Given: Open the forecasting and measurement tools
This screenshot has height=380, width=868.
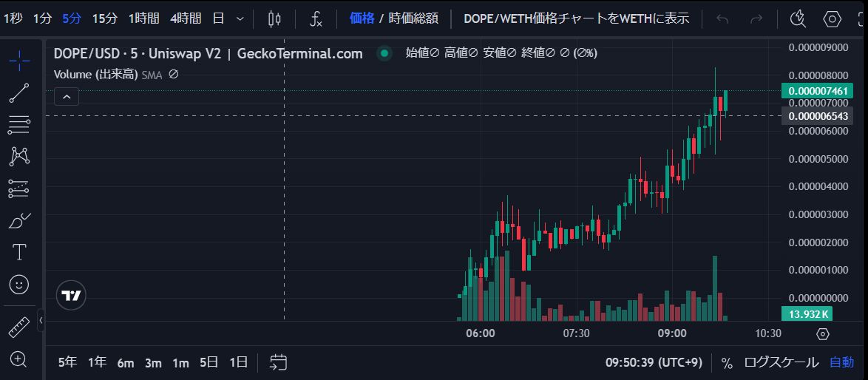Looking at the screenshot, I should pyautogui.click(x=18, y=189).
